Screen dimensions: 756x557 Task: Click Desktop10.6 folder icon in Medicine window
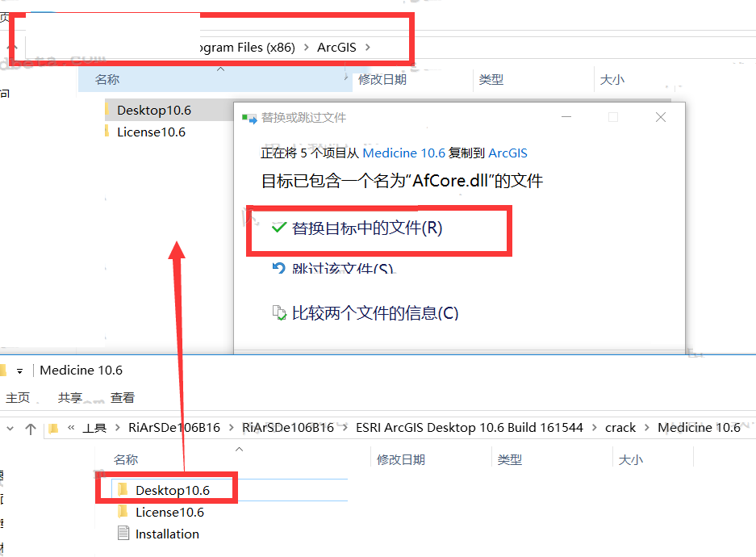[x=123, y=489]
